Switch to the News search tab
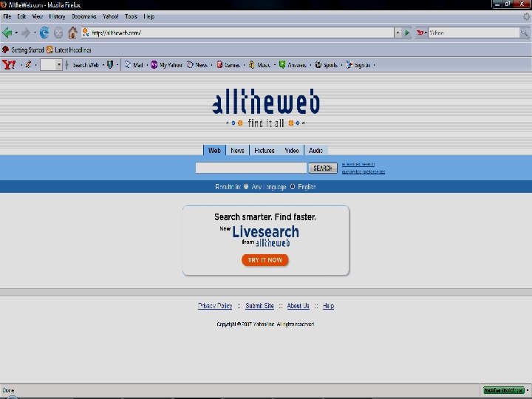The height and width of the screenshot is (399, 532). (x=237, y=150)
